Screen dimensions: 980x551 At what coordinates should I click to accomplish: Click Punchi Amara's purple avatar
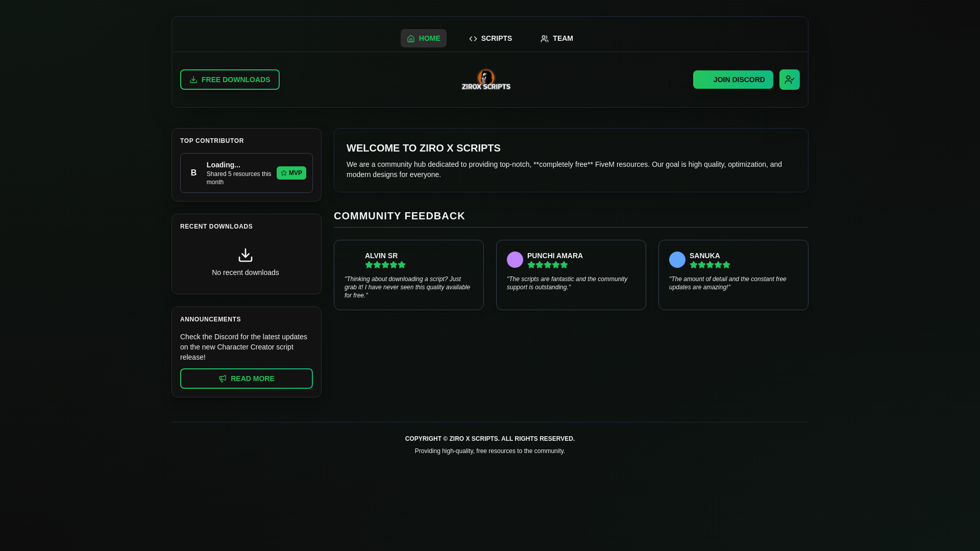515,260
